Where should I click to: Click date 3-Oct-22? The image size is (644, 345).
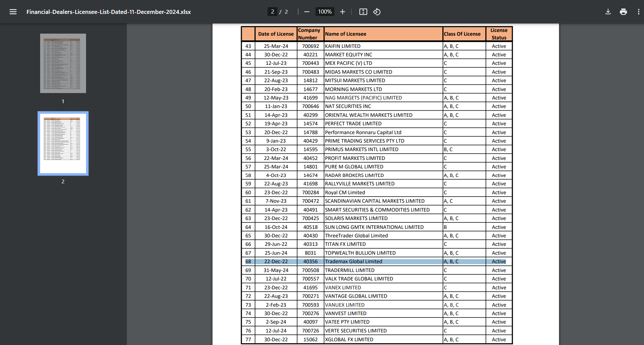276,149
